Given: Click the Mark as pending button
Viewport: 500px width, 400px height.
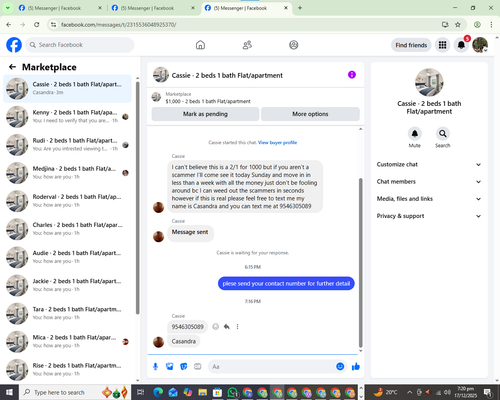Looking at the screenshot, I should coord(205,114).
